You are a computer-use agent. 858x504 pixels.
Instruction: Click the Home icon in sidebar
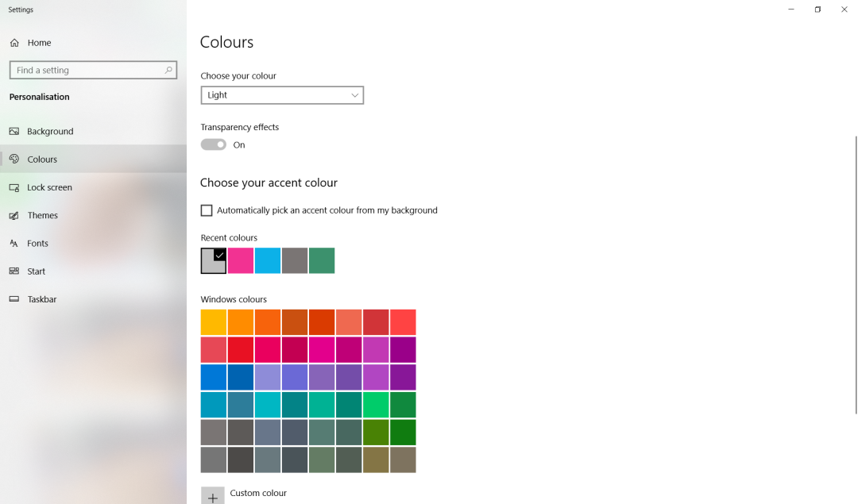tap(14, 43)
